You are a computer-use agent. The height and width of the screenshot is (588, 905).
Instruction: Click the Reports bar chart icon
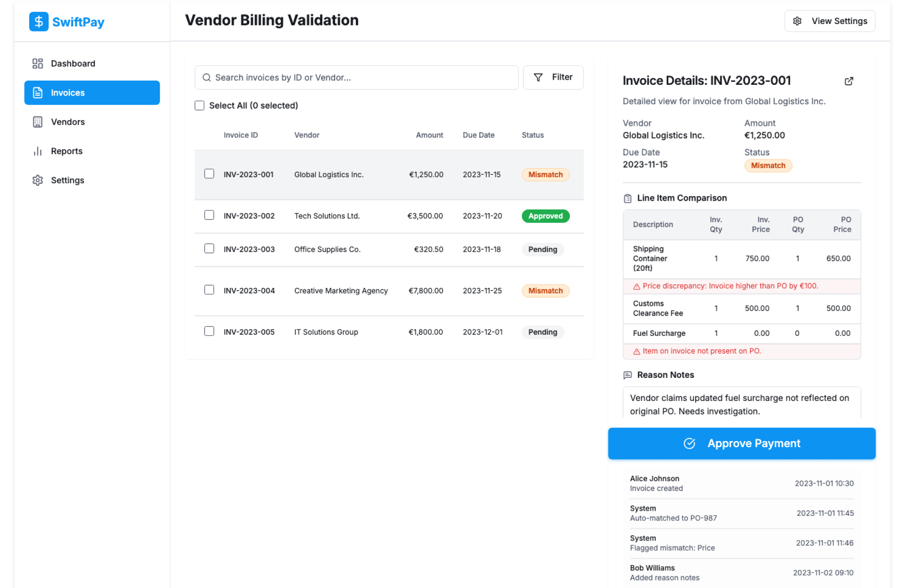coord(38,151)
